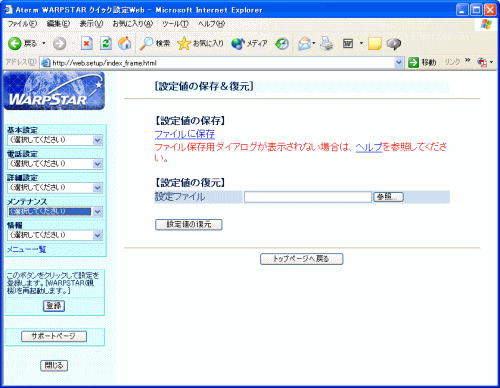Expand the Links (リンク) chevron
This screenshot has height=388, width=500.
click(x=468, y=60)
